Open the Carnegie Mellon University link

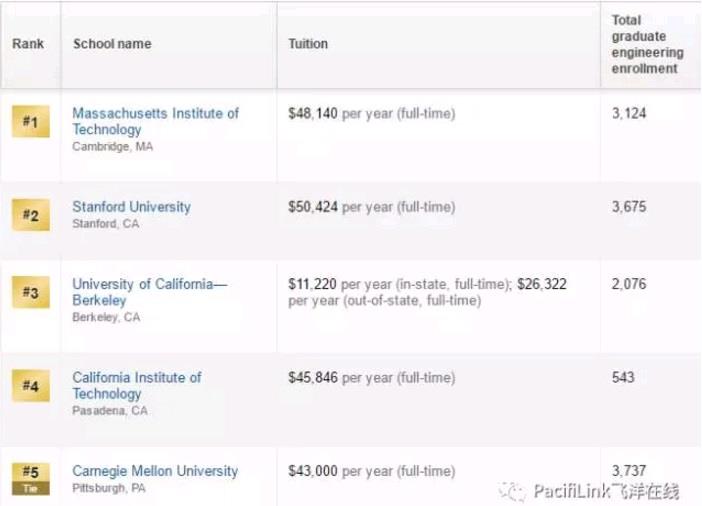(x=155, y=470)
